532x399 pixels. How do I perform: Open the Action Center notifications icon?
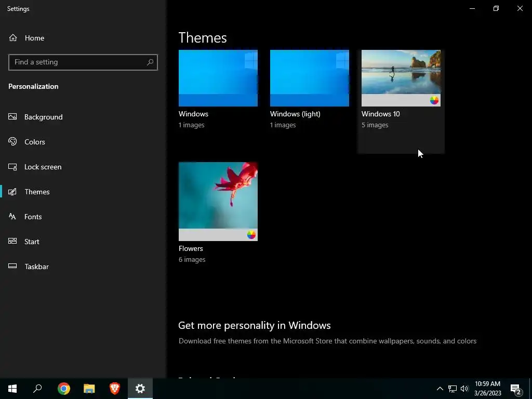tap(516, 389)
